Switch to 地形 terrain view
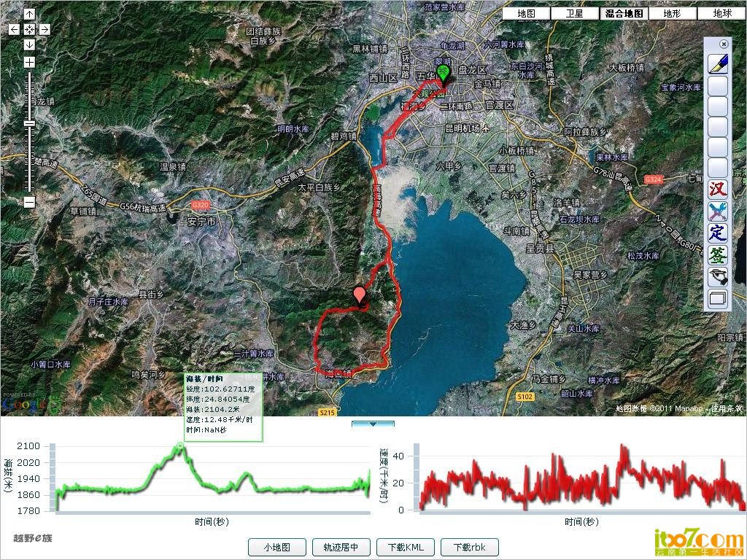The image size is (747, 560). click(672, 13)
